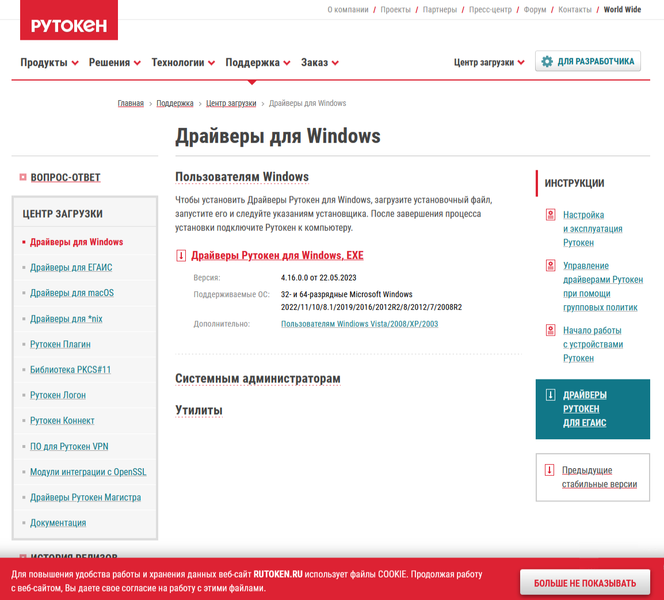
Task: Click document icon next to Настройка и эксплуатация
Action: pos(550,215)
